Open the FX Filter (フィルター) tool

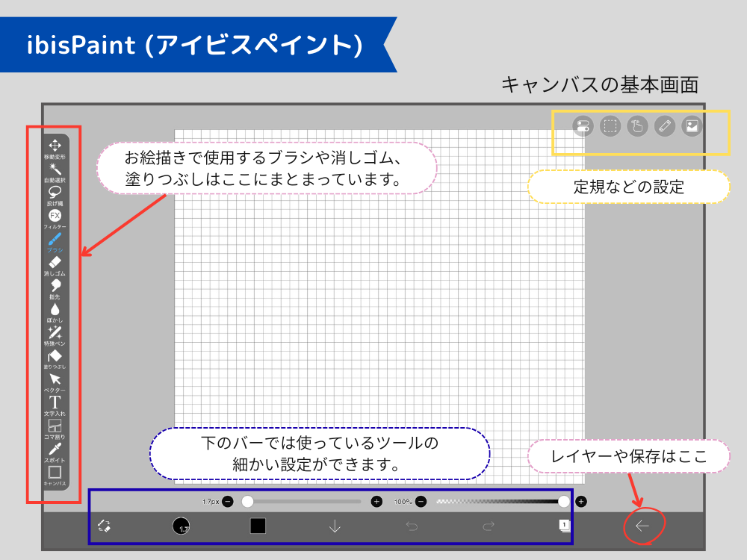(x=55, y=216)
